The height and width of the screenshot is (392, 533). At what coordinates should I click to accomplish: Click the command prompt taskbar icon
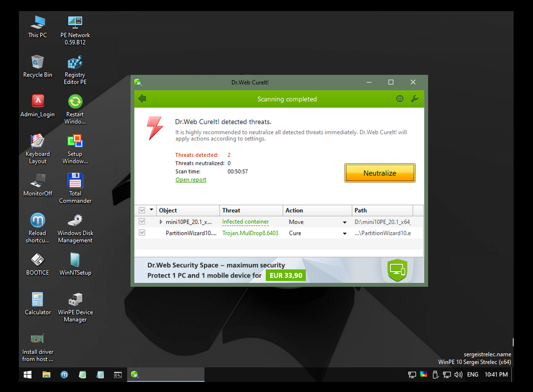coord(118,375)
